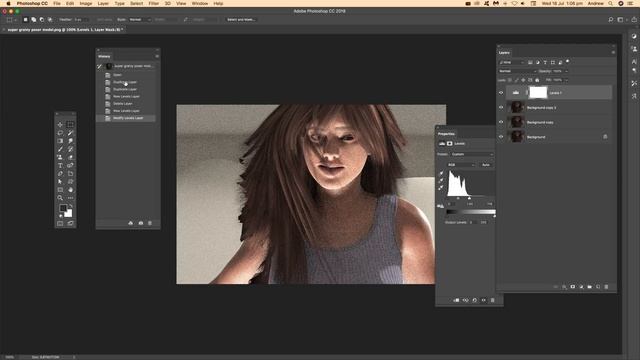Open the marquee Style dropdown in options bar

(x=140, y=20)
